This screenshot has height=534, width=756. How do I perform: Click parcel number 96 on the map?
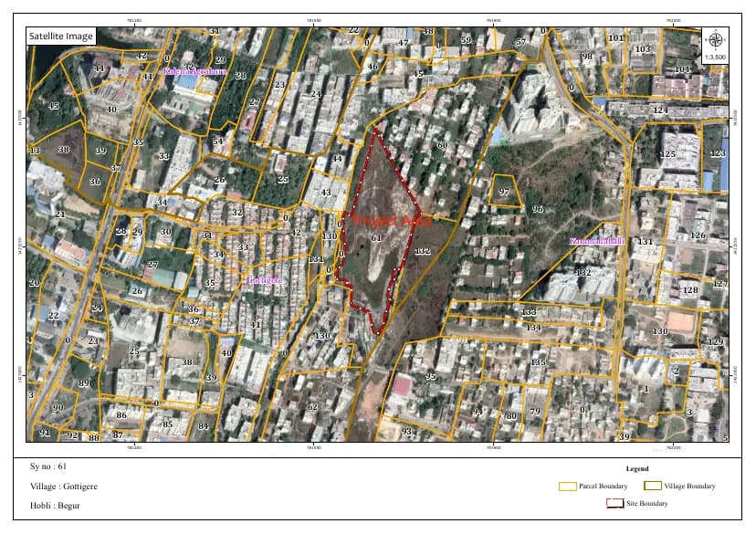(538, 209)
